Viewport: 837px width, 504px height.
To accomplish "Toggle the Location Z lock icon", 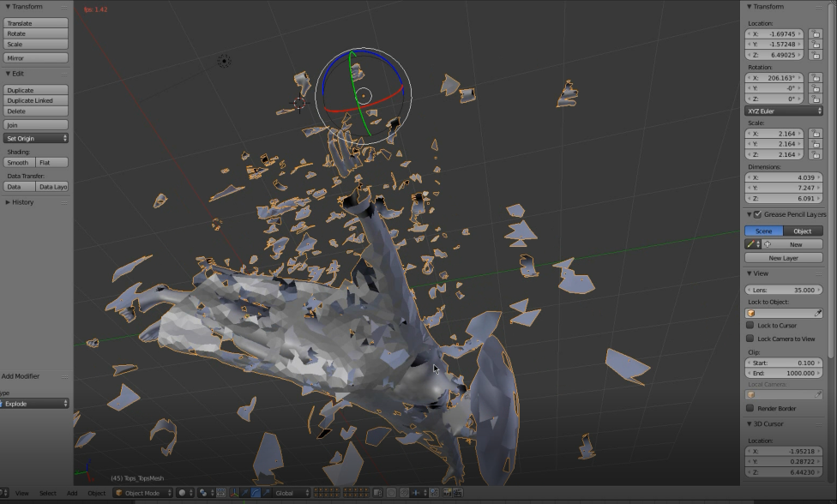I will pos(815,55).
